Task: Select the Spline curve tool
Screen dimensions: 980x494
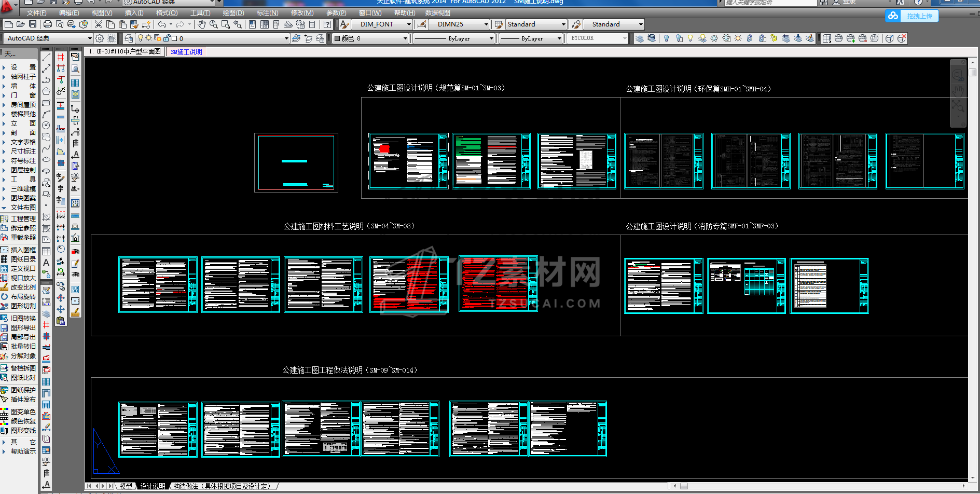Action: pyautogui.click(x=46, y=148)
